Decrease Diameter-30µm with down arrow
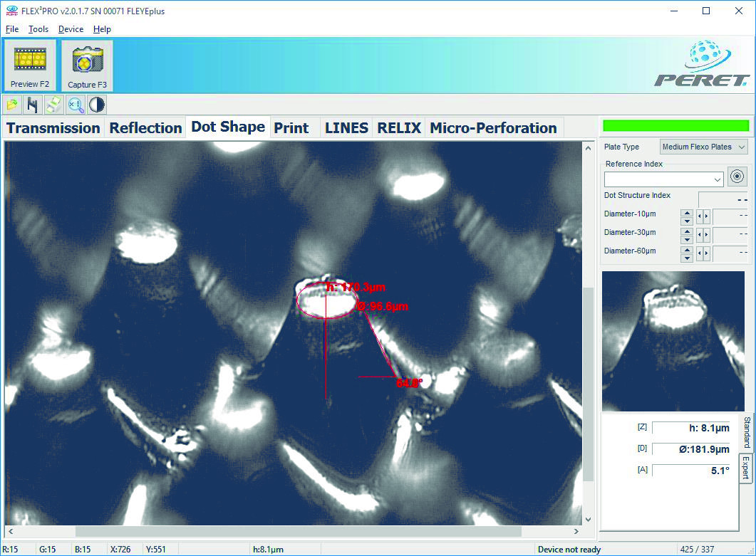Image resolution: width=756 pixels, height=556 pixels. 687,240
